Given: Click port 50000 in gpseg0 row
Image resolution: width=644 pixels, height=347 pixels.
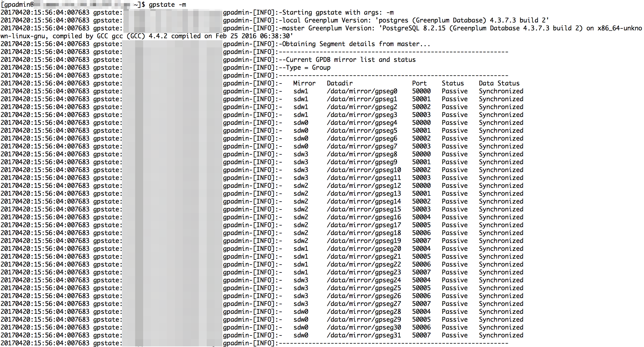Looking at the screenshot, I should tap(421, 91).
